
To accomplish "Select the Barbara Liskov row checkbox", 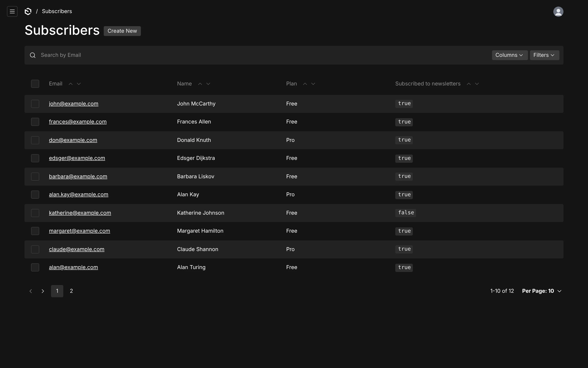I will 35,176.
